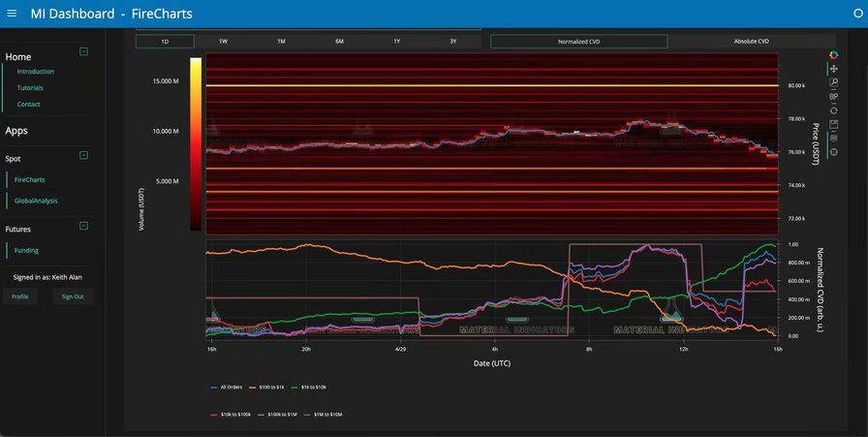Screen dimensions: 868x437
Task: Open GlobalAnalysis from the sidebar
Action: (x=36, y=201)
